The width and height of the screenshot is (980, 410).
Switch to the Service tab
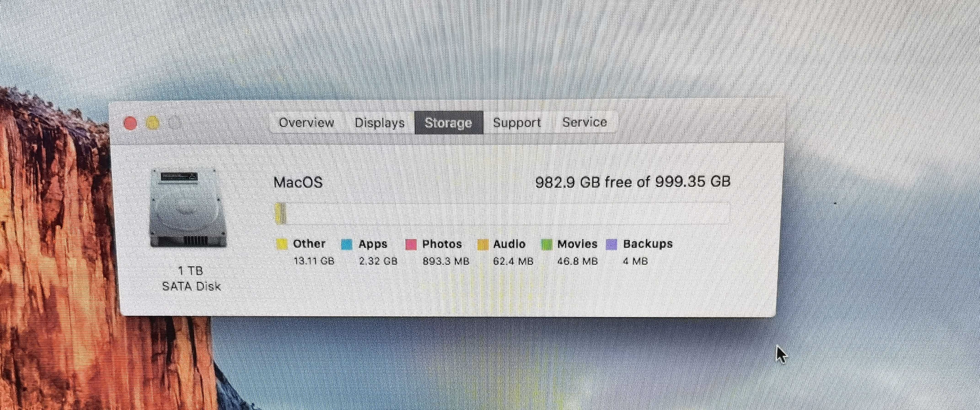[x=584, y=122]
